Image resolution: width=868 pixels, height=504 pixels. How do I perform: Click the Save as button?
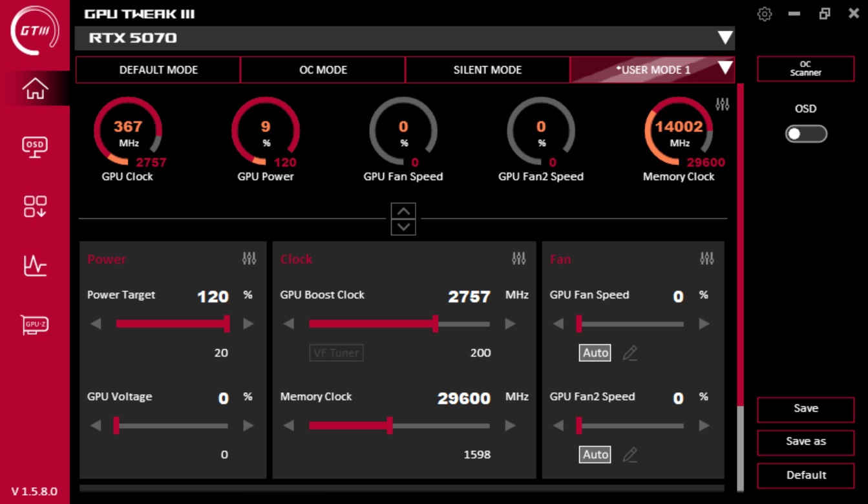click(805, 441)
